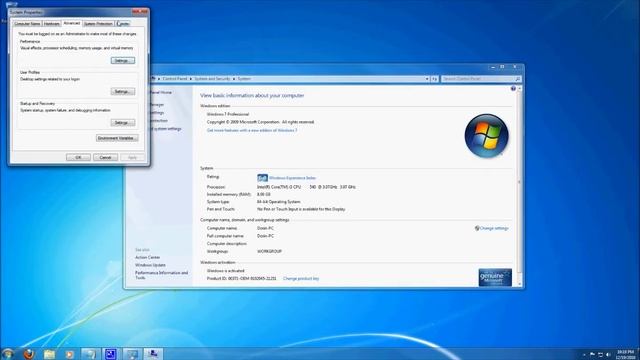Click the 64-bit Operating System text
Image resolution: width=640 pixels, height=360 pixels.
click(x=279, y=202)
